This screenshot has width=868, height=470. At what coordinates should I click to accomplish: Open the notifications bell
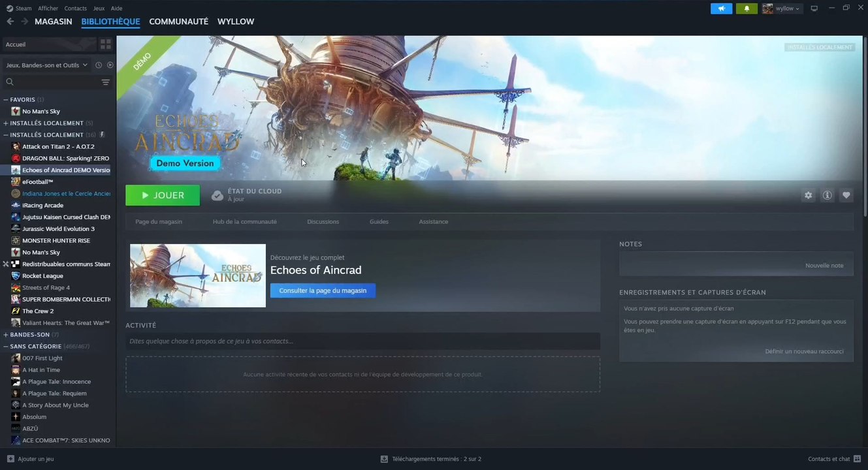[747, 8]
